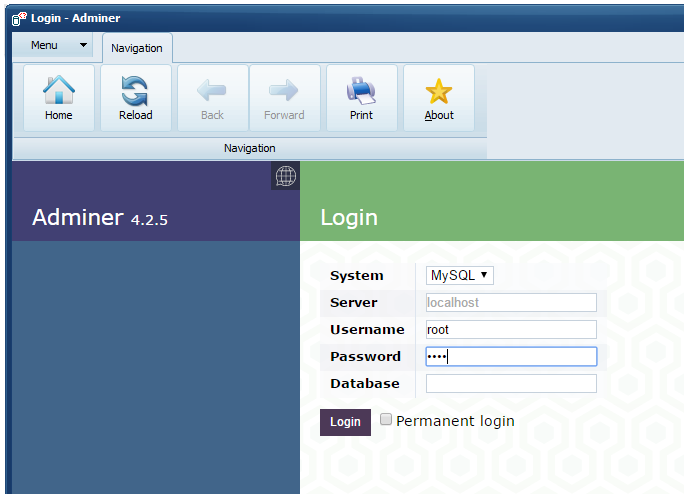Click the Adminer app icon in title bar
This screenshot has width=688, height=498.
(19, 18)
